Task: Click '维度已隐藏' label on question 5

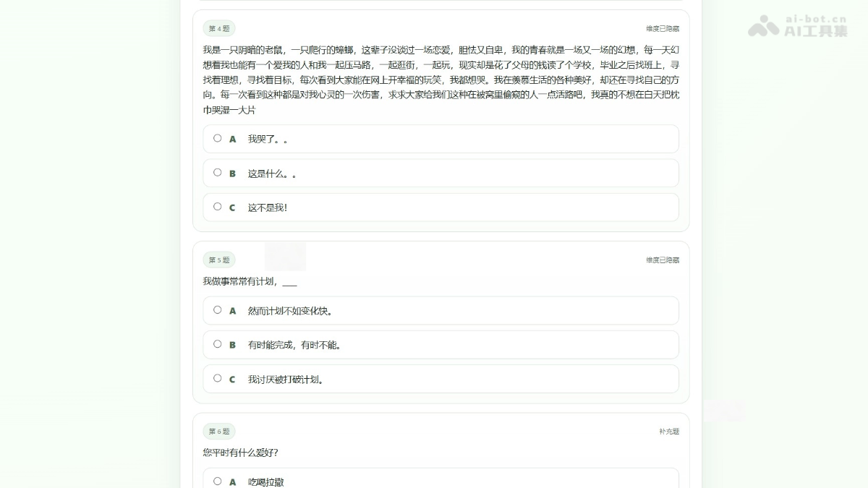Action: 662,260
